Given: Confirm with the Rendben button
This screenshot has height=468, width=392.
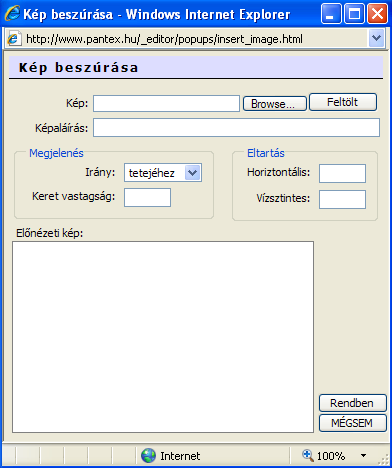Looking at the screenshot, I should click(353, 403).
